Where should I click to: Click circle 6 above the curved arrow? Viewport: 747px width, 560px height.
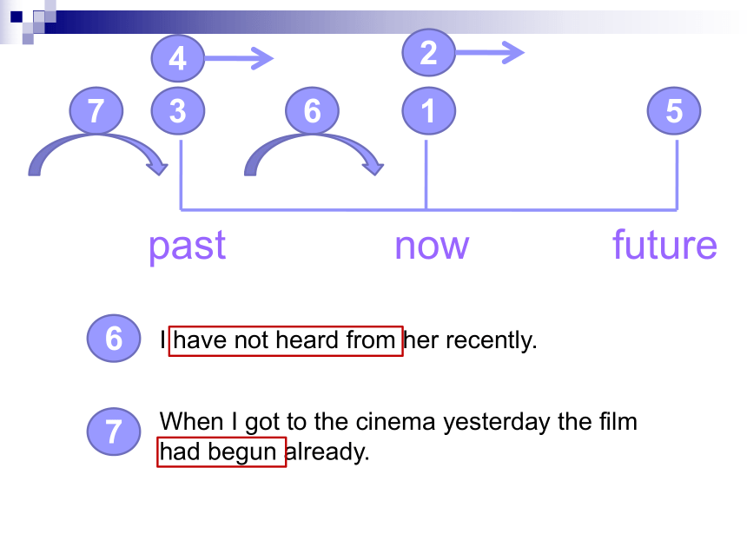click(312, 111)
